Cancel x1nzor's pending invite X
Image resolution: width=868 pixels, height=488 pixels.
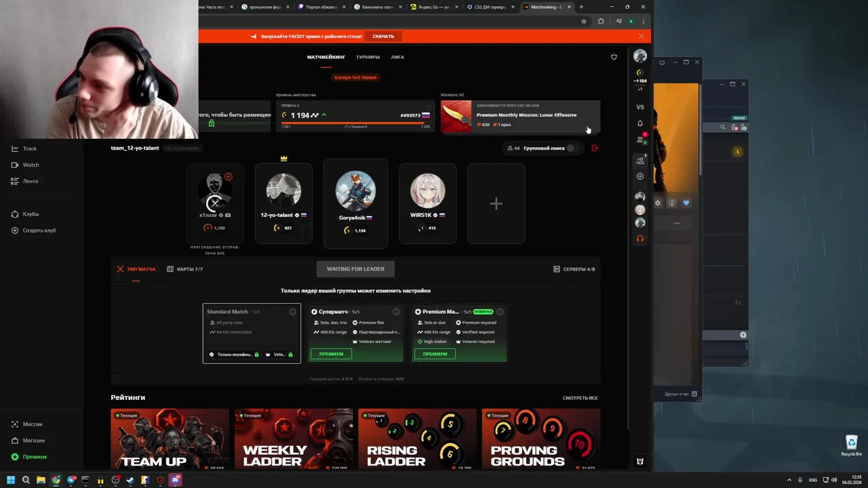click(214, 203)
